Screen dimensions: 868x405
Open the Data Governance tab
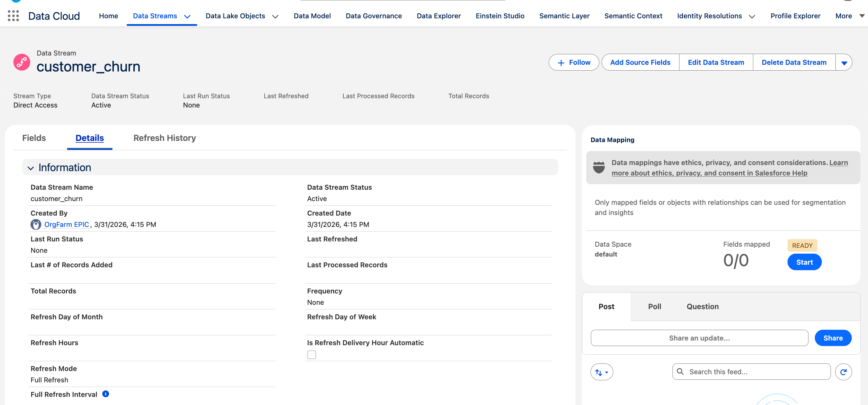pos(374,16)
